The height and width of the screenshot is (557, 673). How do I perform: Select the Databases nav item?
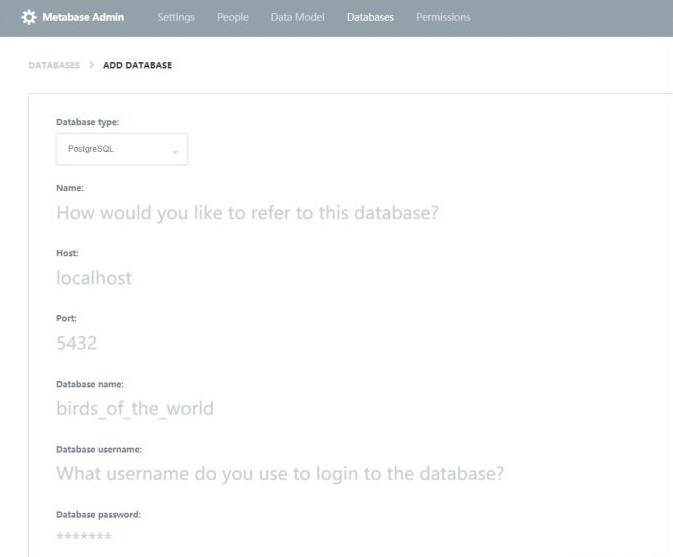pos(370,18)
